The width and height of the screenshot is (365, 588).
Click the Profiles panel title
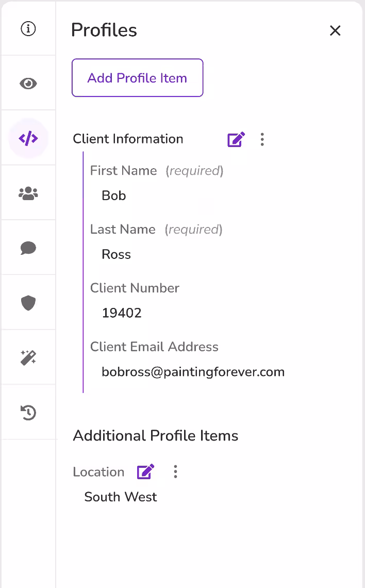tap(104, 30)
